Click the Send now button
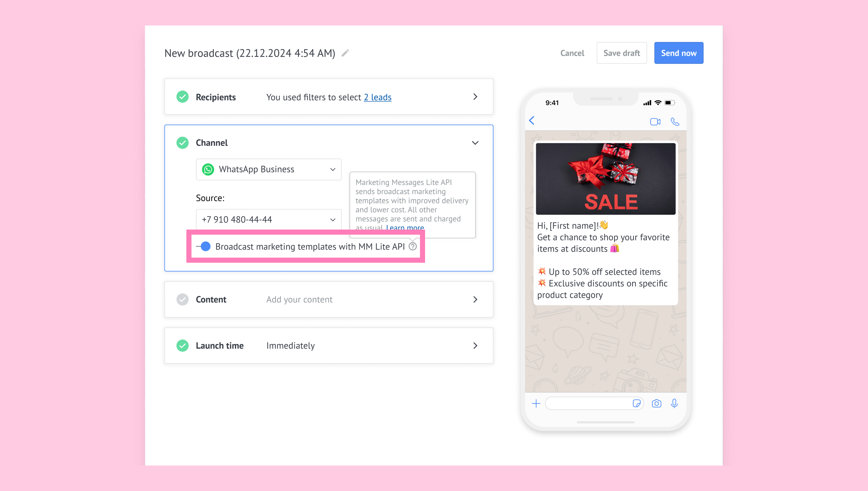 point(678,53)
